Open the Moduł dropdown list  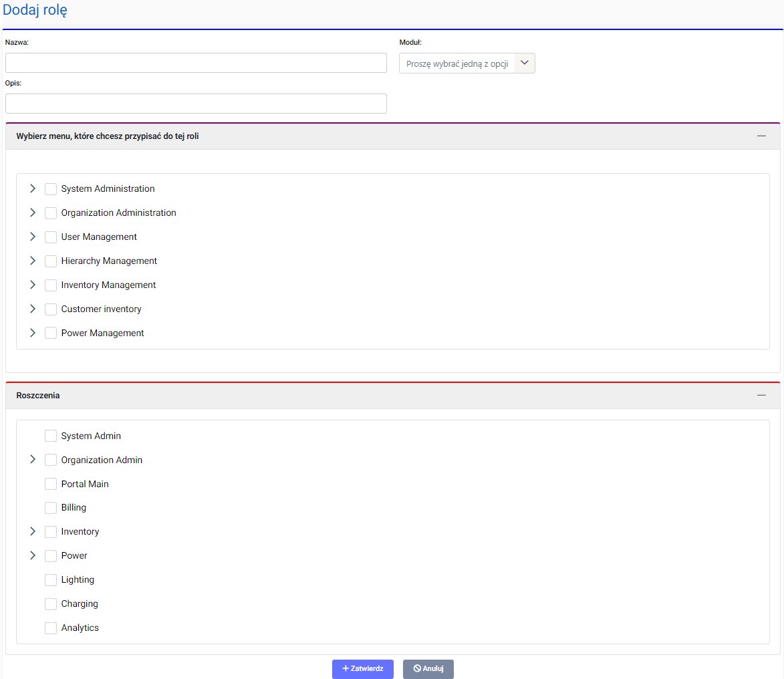click(467, 63)
